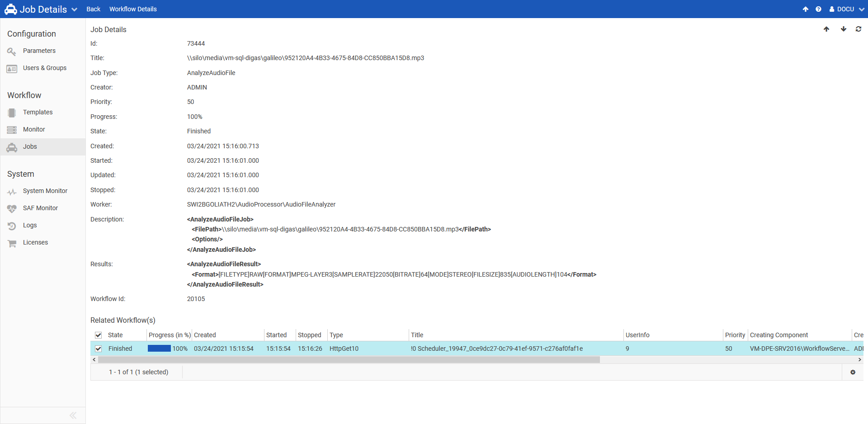The width and height of the screenshot is (868, 424).
Task: Open the SAF Monitor page
Action: (40, 208)
